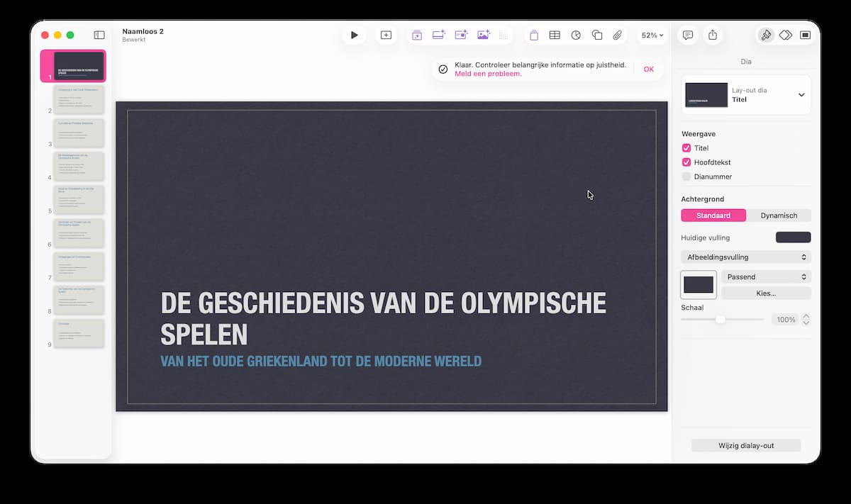Toggle the sidebar view icon
The width and height of the screenshot is (851, 504).
[99, 35]
